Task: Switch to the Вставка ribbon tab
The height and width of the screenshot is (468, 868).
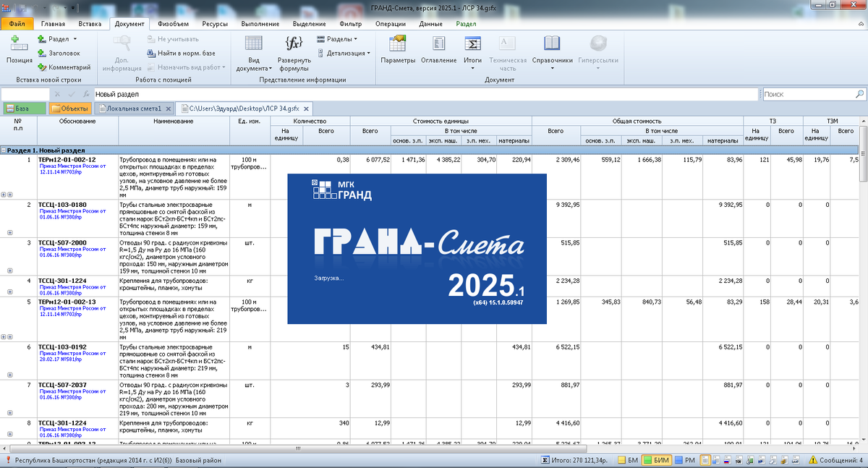Action: tap(90, 24)
